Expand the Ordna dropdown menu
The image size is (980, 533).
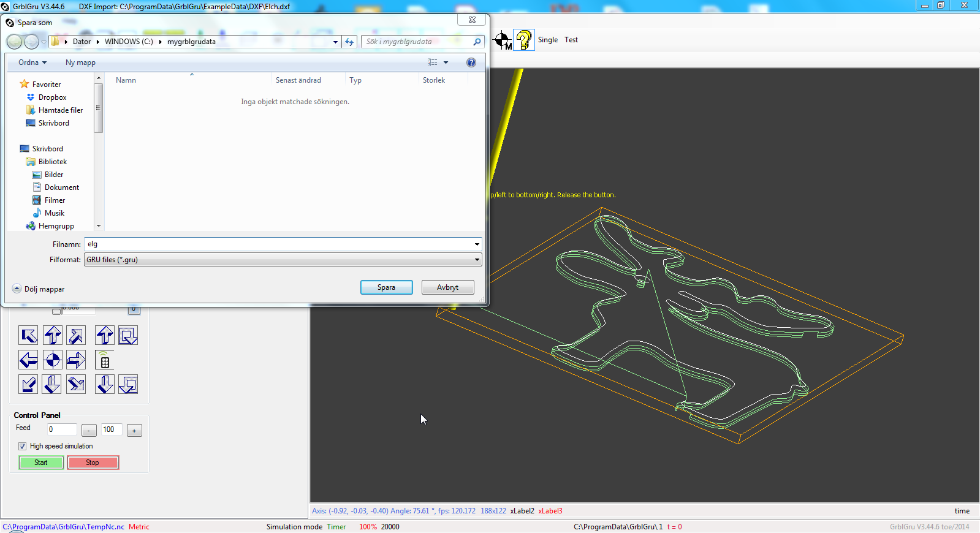[32, 62]
